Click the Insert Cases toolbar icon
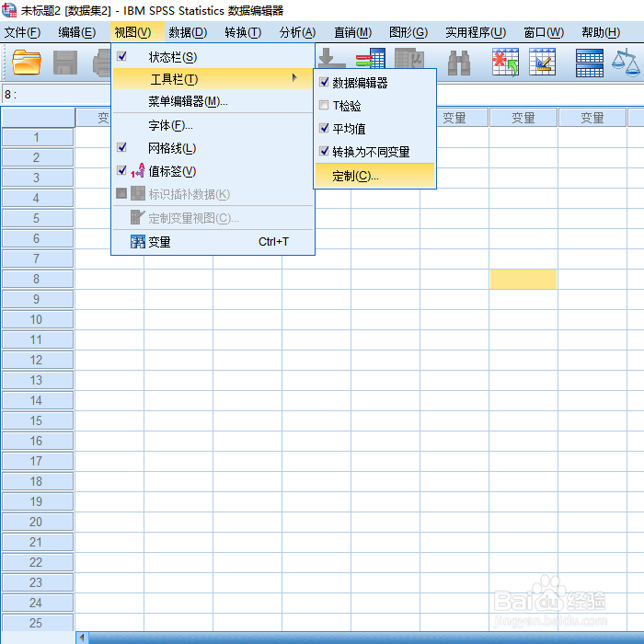The image size is (644, 644). (505, 63)
